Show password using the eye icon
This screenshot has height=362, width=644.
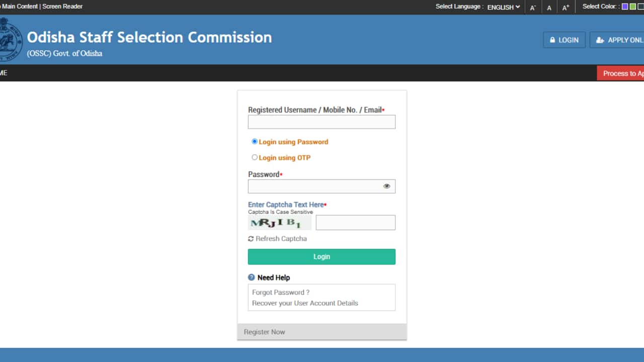[x=387, y=186]
